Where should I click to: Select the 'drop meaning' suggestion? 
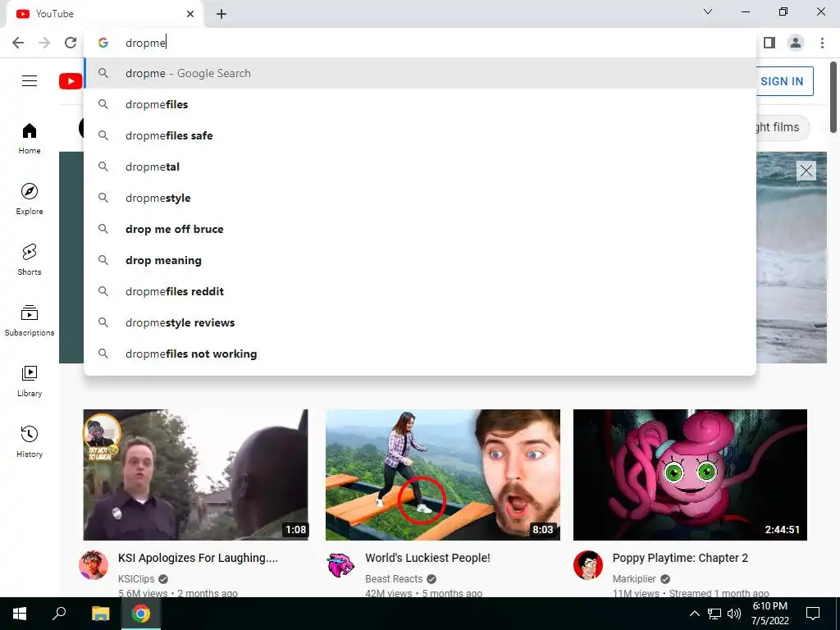[x=420, y=260]
